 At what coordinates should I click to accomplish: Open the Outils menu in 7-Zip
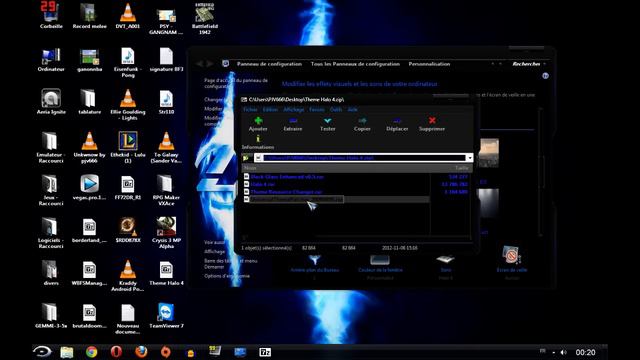[336, 109]
